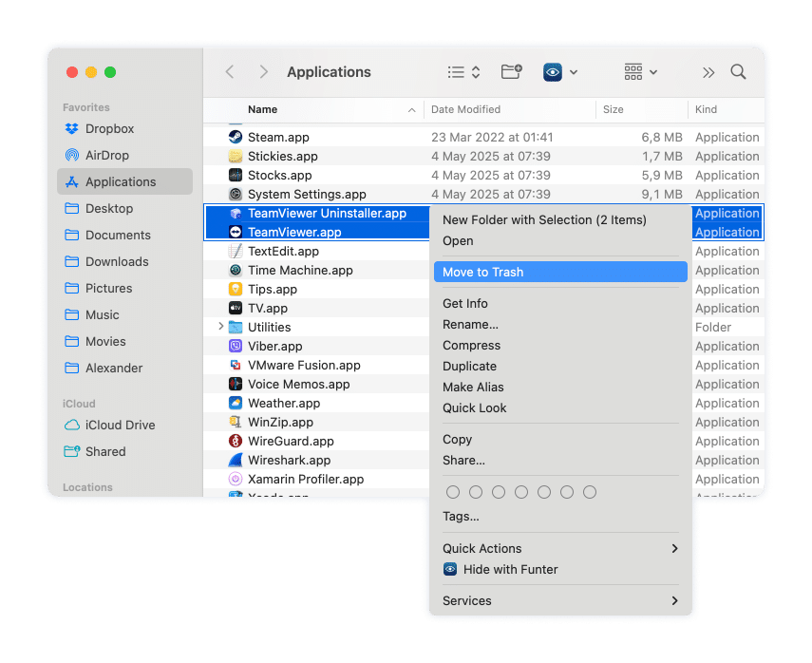This screenshot has height=663, width=812.
Task: Open the list view options control
Action: (464, 72)
